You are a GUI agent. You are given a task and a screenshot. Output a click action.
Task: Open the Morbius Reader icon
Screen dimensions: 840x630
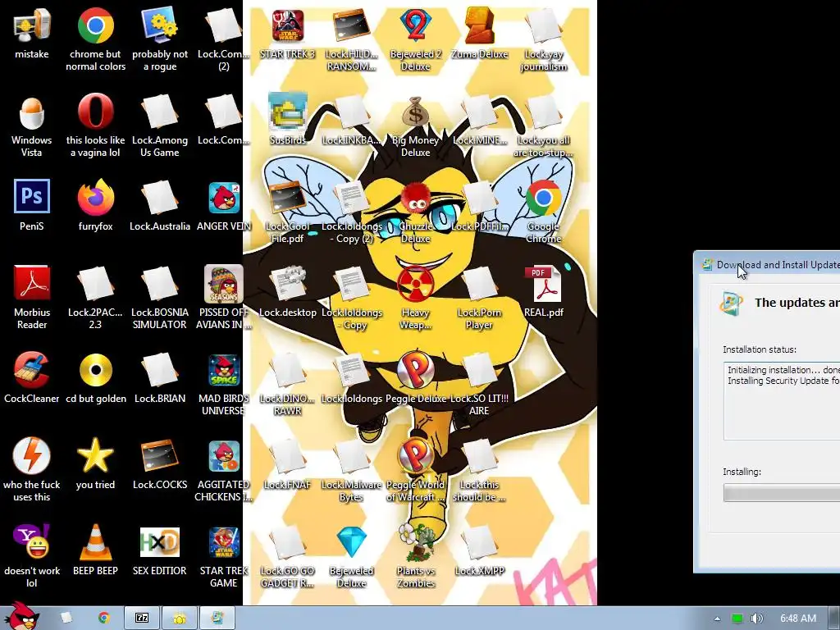point(32,283)
